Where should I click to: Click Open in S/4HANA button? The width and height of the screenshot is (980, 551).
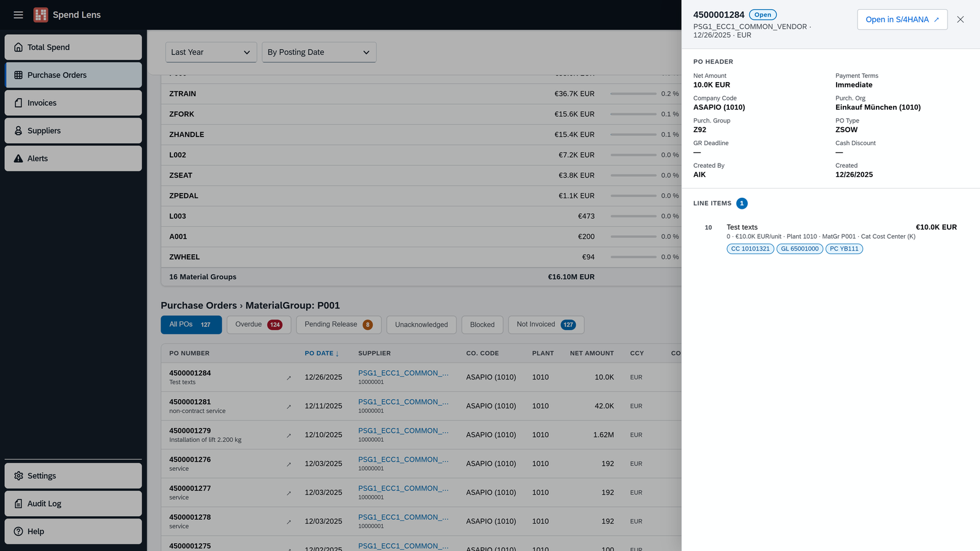click(x=902, y=20)
